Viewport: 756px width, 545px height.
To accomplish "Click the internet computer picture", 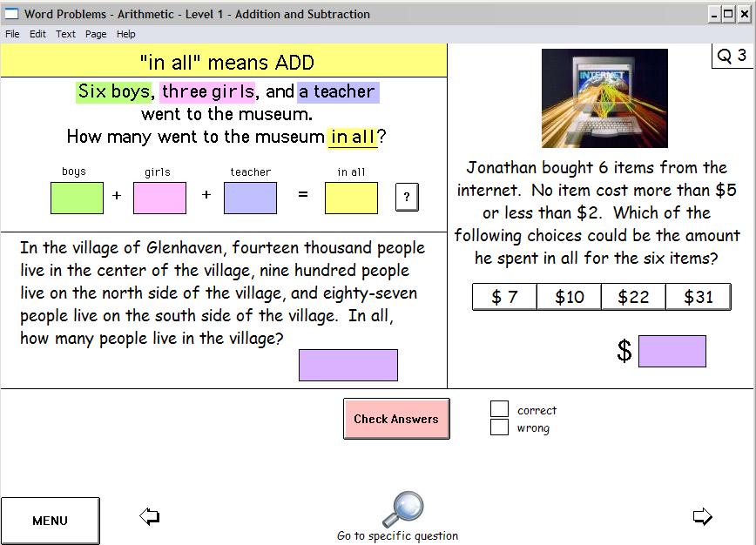I will [604, 98].
